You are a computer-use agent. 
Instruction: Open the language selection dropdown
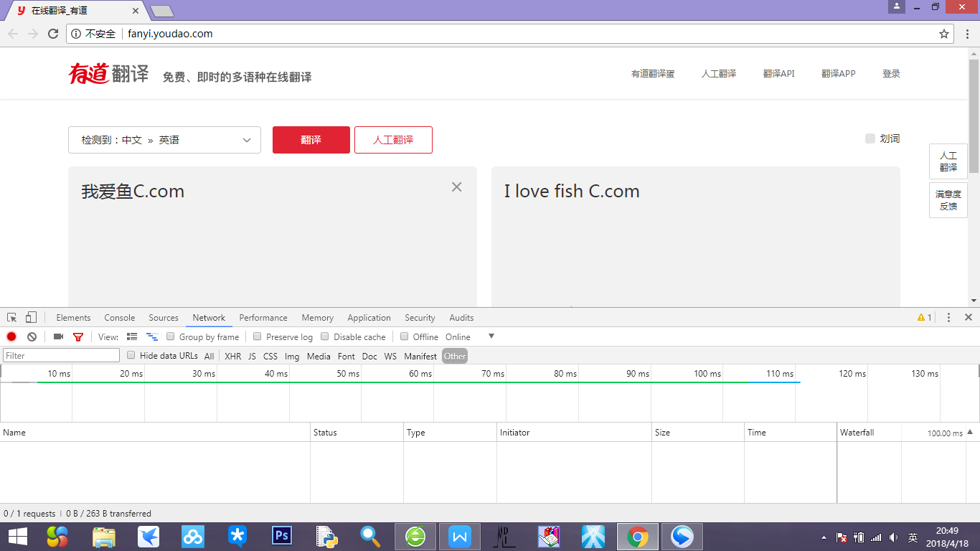164,140
